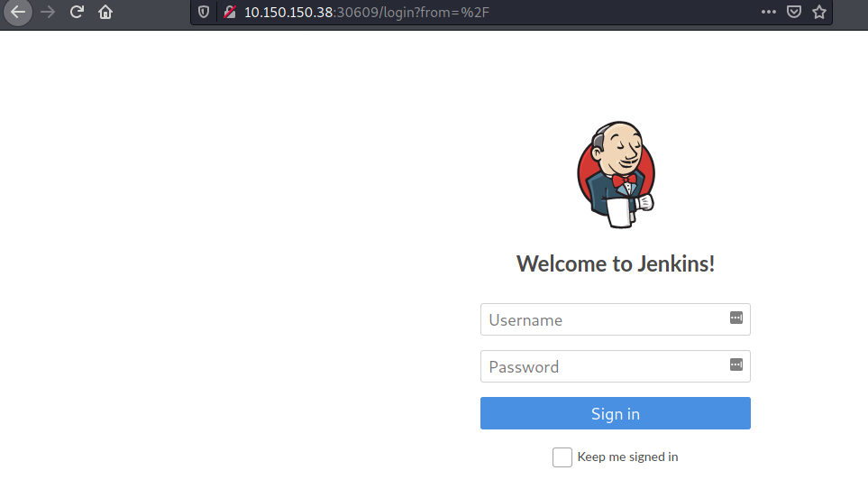Enable Keep me signed in checkbox

tap(562, 457)
